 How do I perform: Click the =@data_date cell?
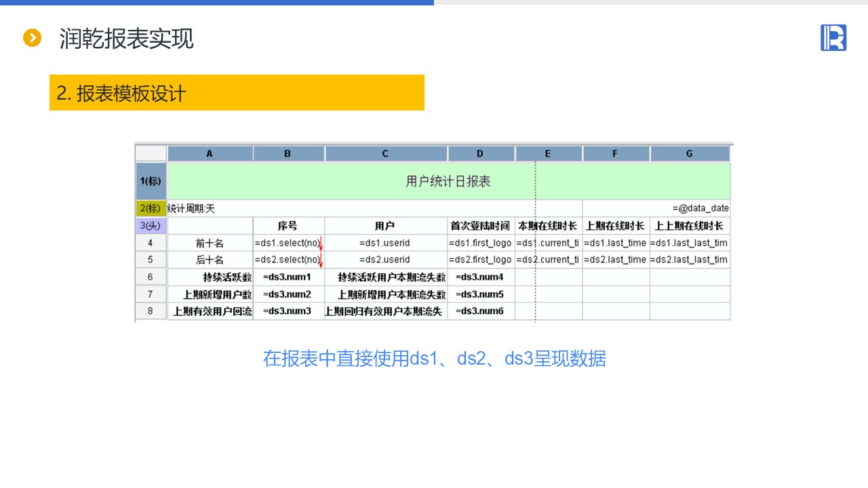[x=656, y=209]
